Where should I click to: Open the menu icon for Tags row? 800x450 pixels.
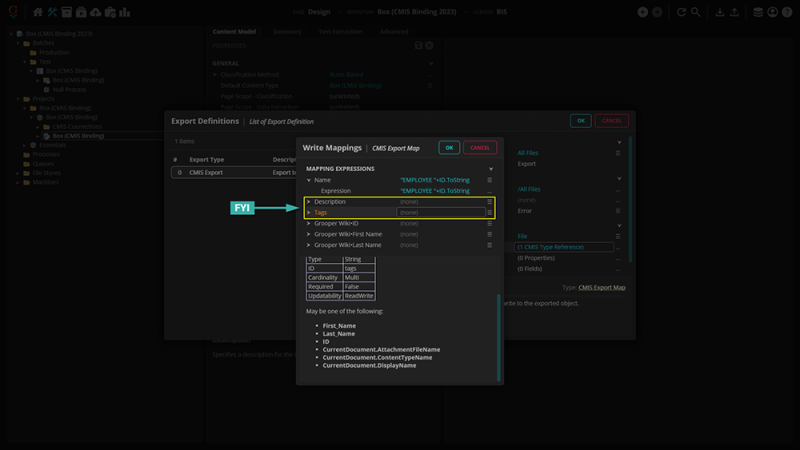point(490,213)
